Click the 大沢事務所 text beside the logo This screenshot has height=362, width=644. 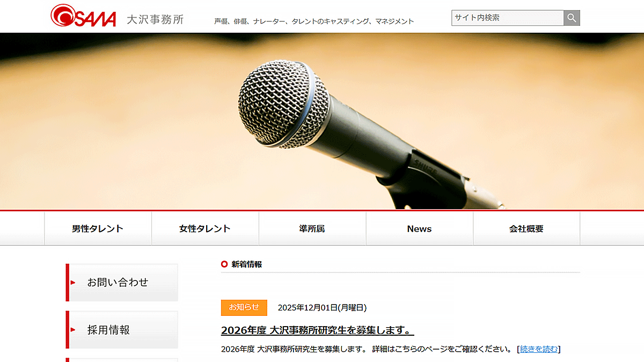click(155, 19)
